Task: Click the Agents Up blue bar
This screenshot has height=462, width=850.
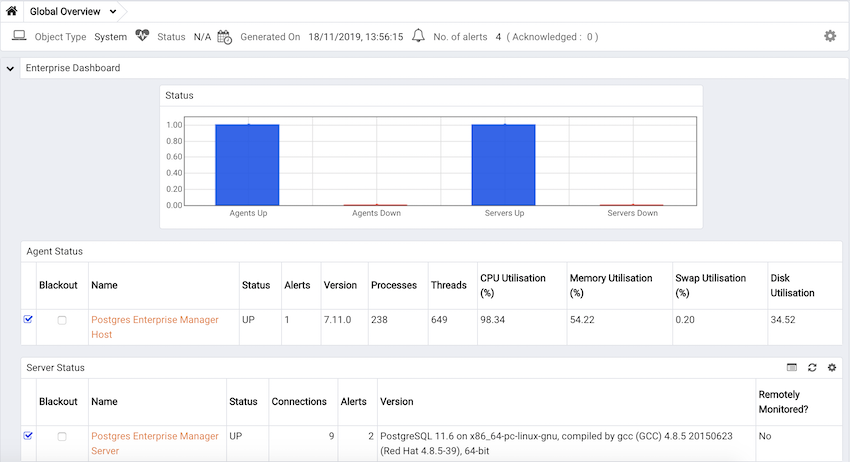Action: point(247,165)
